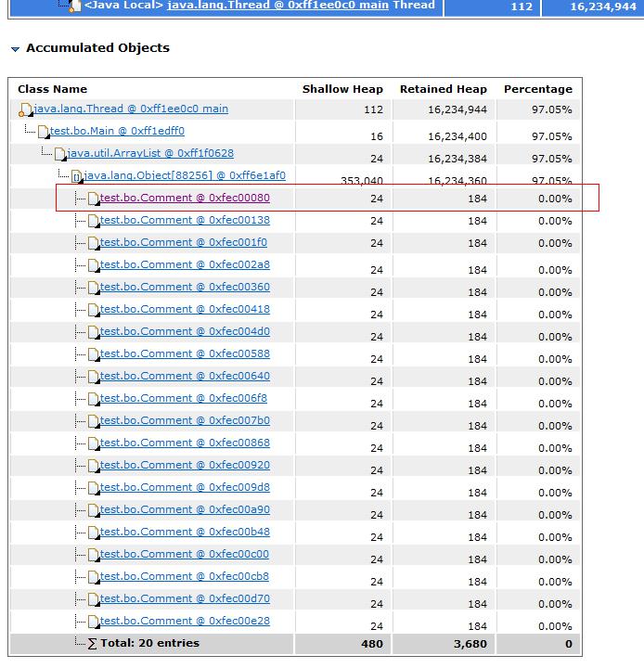Click the object icon beside Comment @ 0xfec004d0
This screenshot has width=644, height=668.
tap(94, 332)
